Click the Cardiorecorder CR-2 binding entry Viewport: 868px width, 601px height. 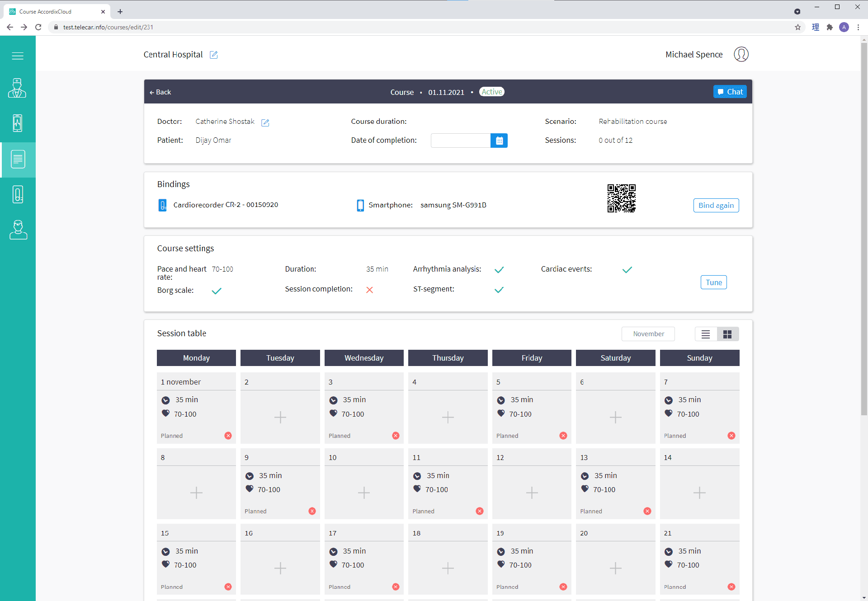click(218, 205)
